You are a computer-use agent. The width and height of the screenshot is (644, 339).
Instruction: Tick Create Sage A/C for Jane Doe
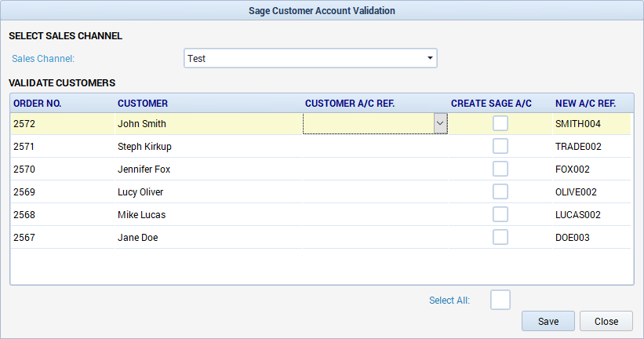pyautogui.click(x=500, y=237)
